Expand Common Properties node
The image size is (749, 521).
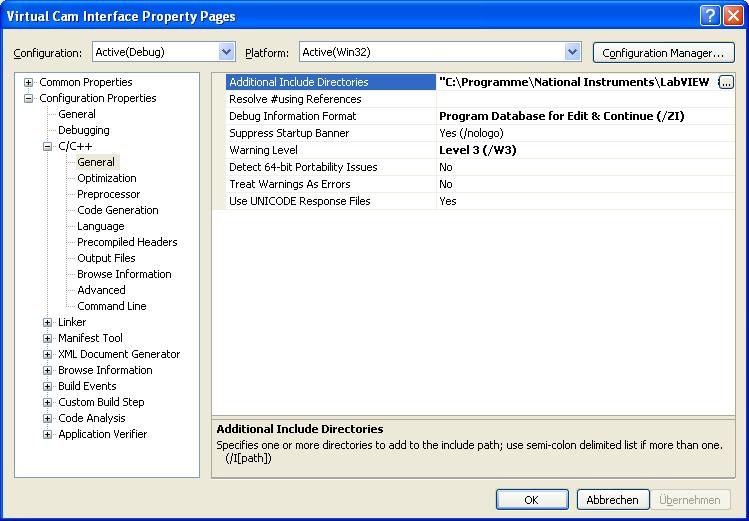pos(29,82)
